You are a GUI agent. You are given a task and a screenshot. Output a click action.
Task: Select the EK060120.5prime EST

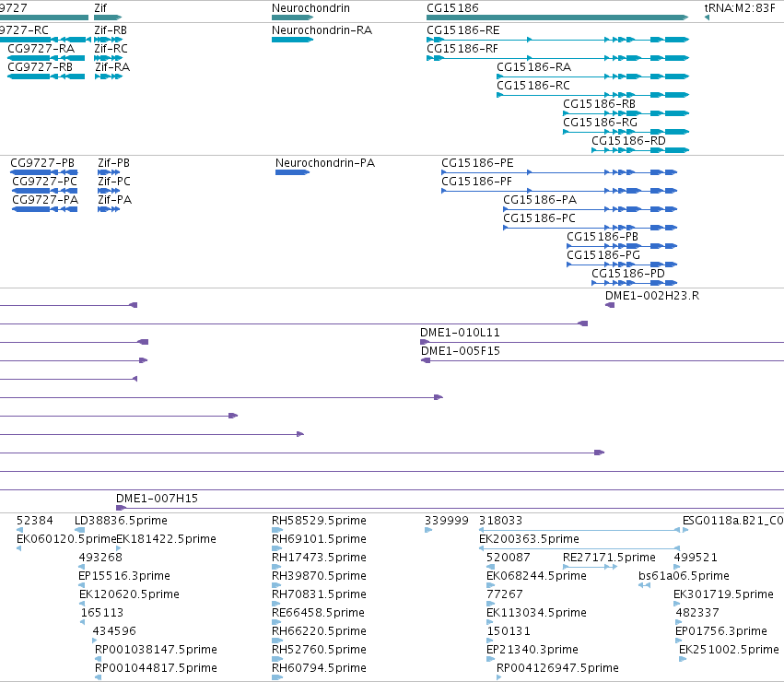[x=19, y=548]
